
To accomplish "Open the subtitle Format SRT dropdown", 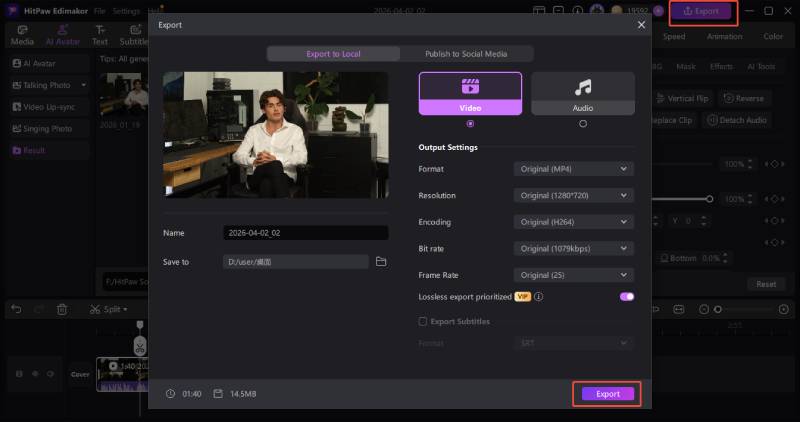I will (x=573, y=343).
